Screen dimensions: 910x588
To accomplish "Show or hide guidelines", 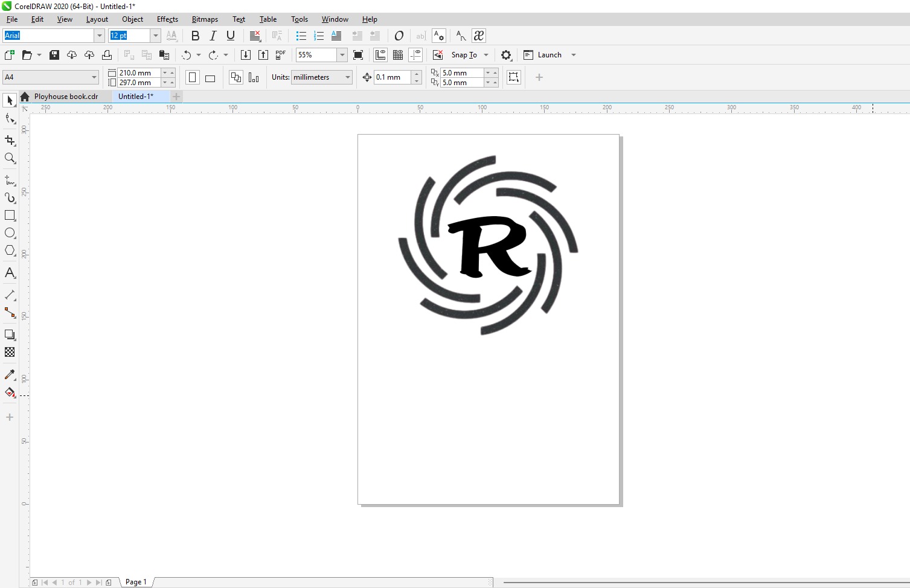I will 415,55.
